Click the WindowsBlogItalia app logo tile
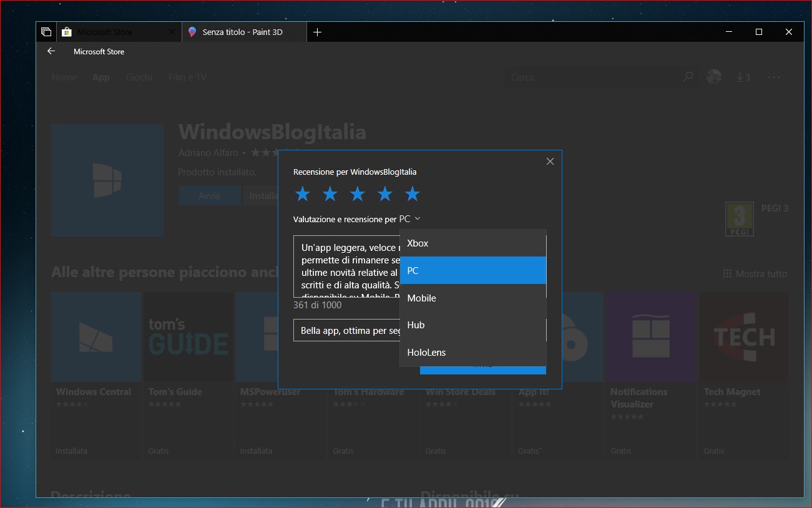The image size is (812, 508). coord(107,180)
